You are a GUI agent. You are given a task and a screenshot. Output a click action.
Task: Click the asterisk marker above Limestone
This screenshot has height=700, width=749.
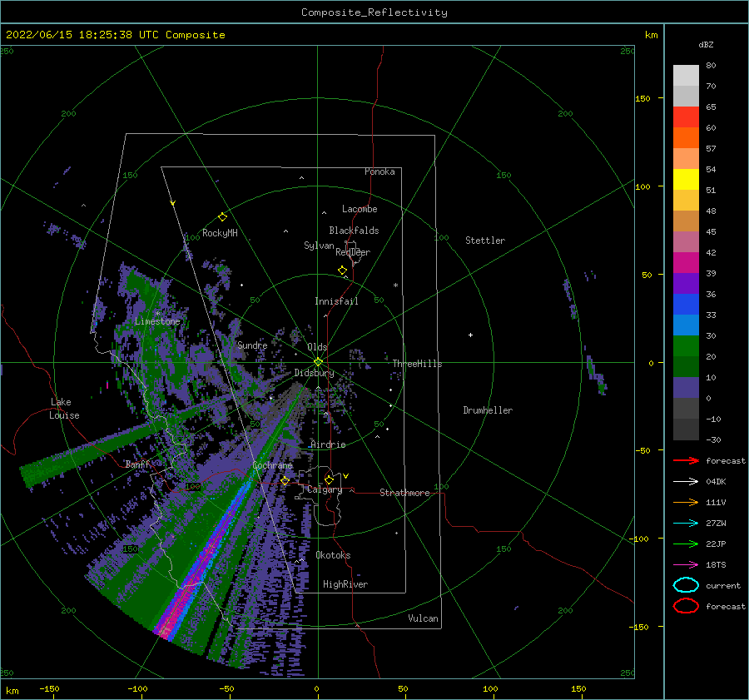tap(157, 314)
